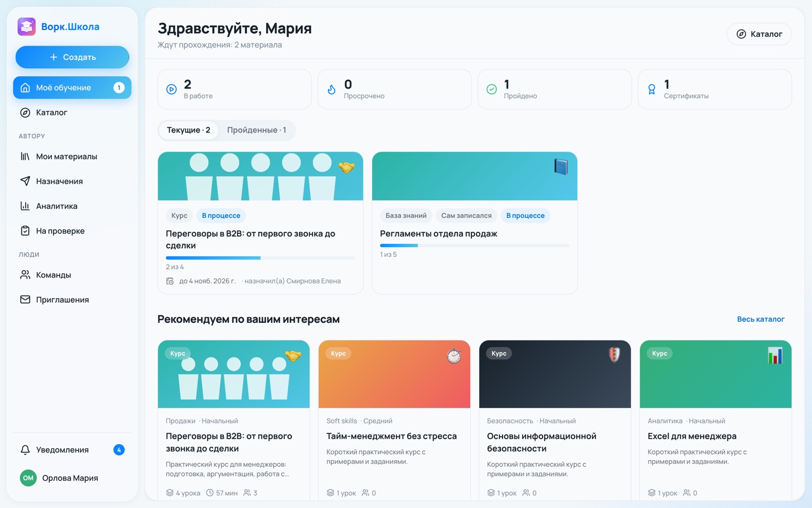Viewport: 812px width, 508px height.
Task: Click the checkmark icon beside Пройдено
Action: click(492, 89)
